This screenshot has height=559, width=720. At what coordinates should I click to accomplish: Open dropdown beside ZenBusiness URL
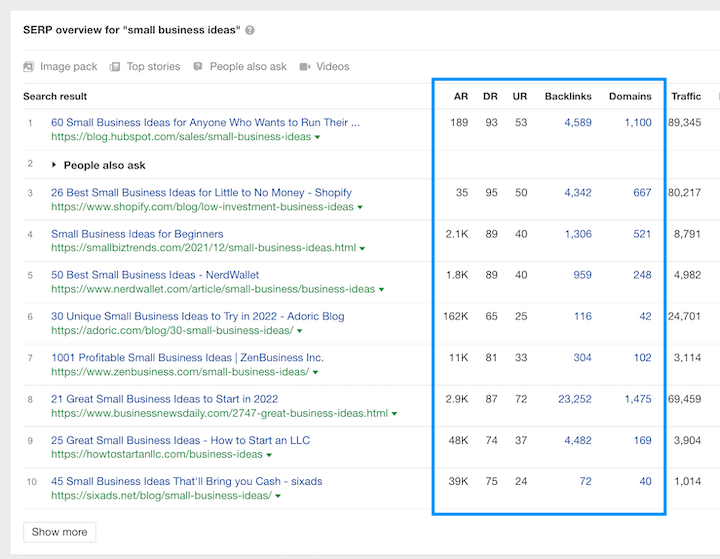point(315,372)
